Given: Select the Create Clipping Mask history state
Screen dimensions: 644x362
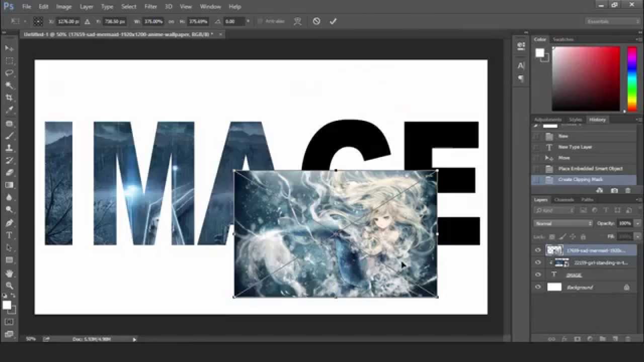Looking at the screenshot, I should (584, 179).
